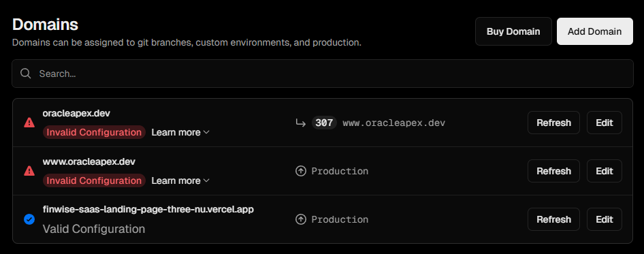Expand Learn more under oracleapex.dev
This screenshot has width=644, height=254.
[180, 132]
